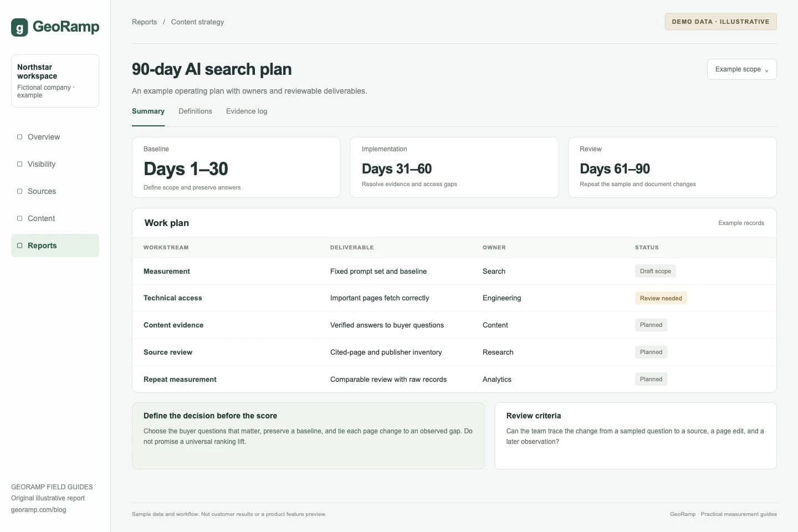Open the Evidence log tab
Image resolution: width=798 pixels, height=532 pixels.
pyautogui.click(x=247, y=111)
